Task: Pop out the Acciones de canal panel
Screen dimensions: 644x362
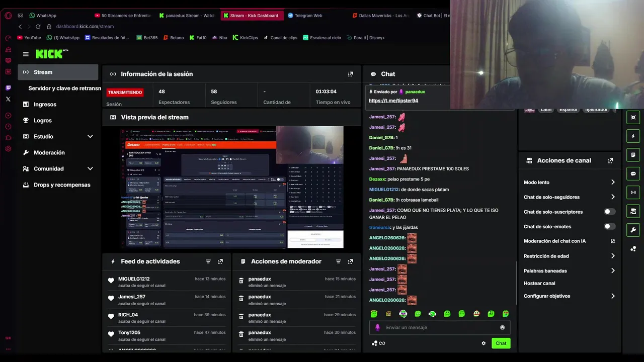Action: point(610,160)
